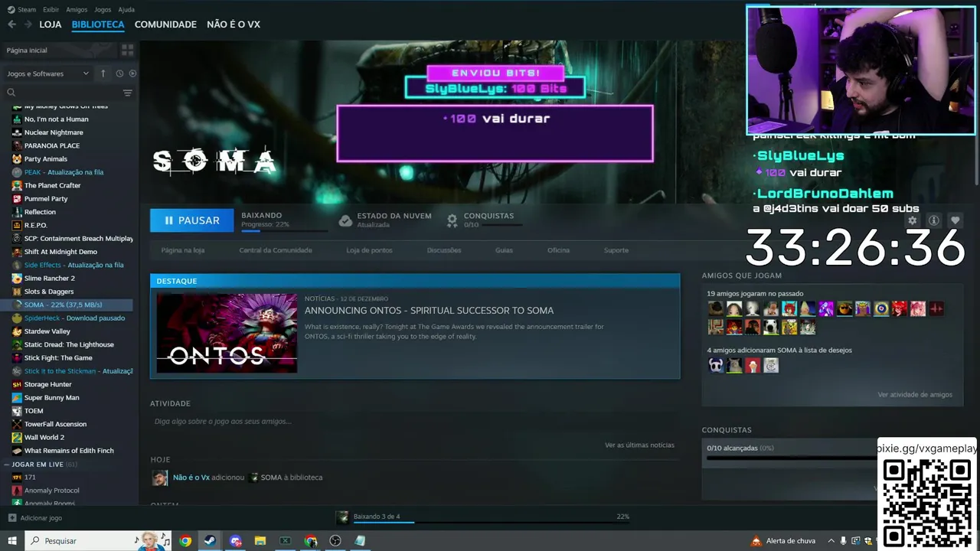Viewport: 980px width, 551px height.
Task: Open the Discord icon in the taskbar
Action: (235, 541)
